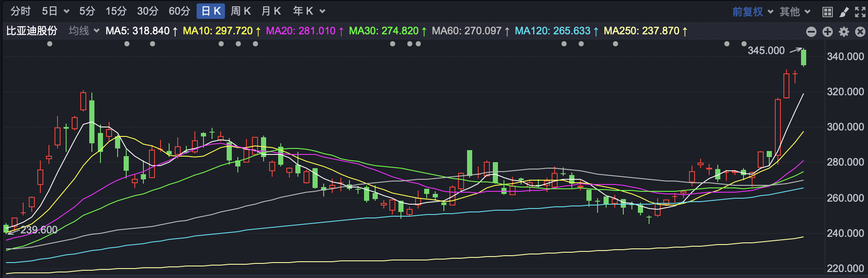Click the 320.000 price axis value
Image resolution: width=868 pixels, height=278 pixels.
pos(845,92)
